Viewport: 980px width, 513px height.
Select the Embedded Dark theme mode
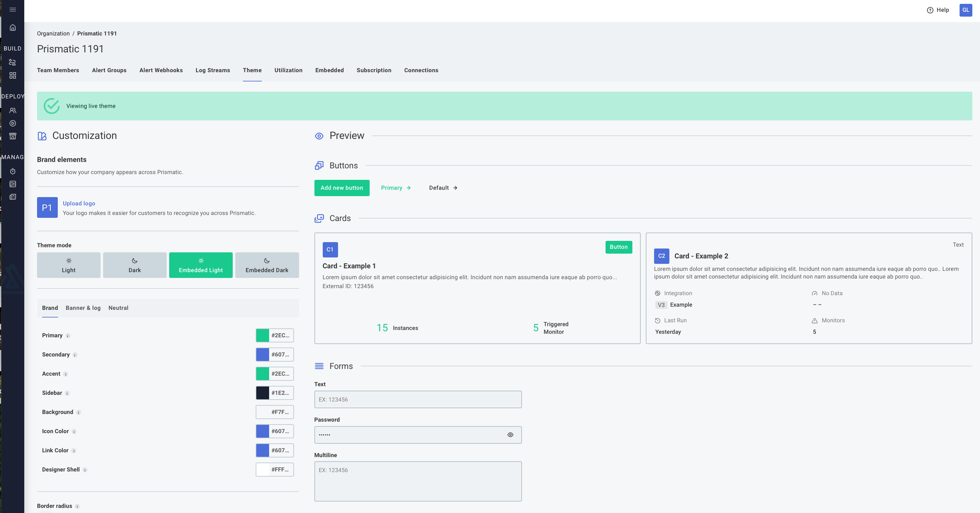click(267, 265)
